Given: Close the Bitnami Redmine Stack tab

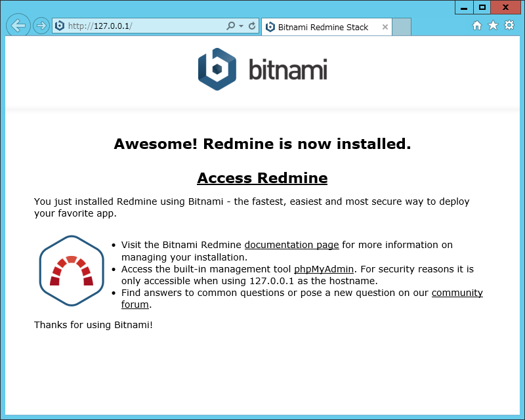Looking at the screenshot, I should pos(385,27).
